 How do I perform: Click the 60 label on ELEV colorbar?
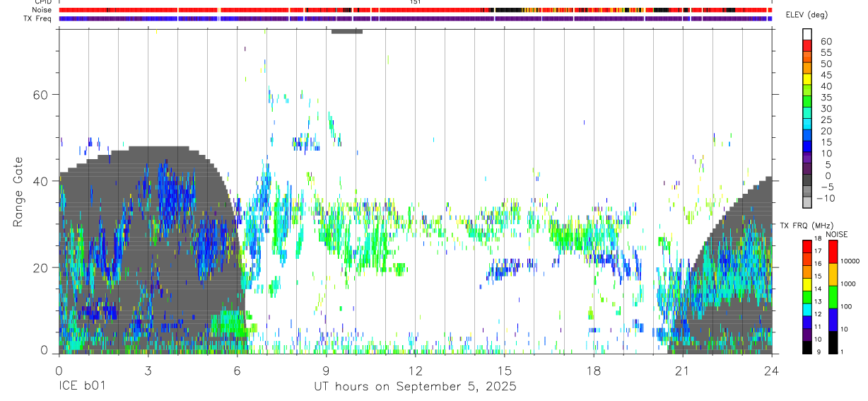825,41
